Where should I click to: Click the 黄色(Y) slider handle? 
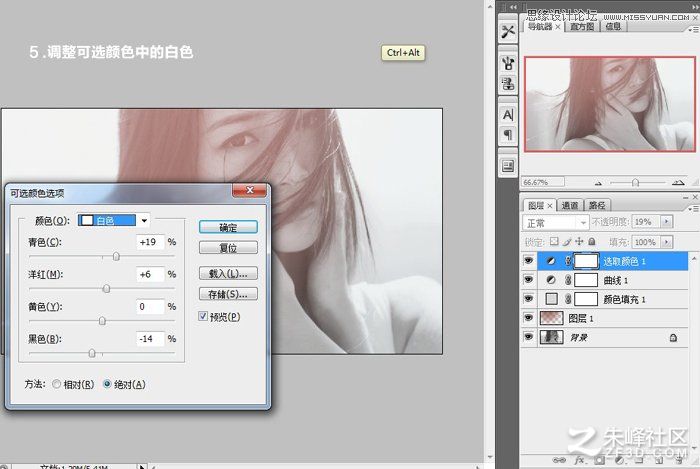tap(102, 321)
